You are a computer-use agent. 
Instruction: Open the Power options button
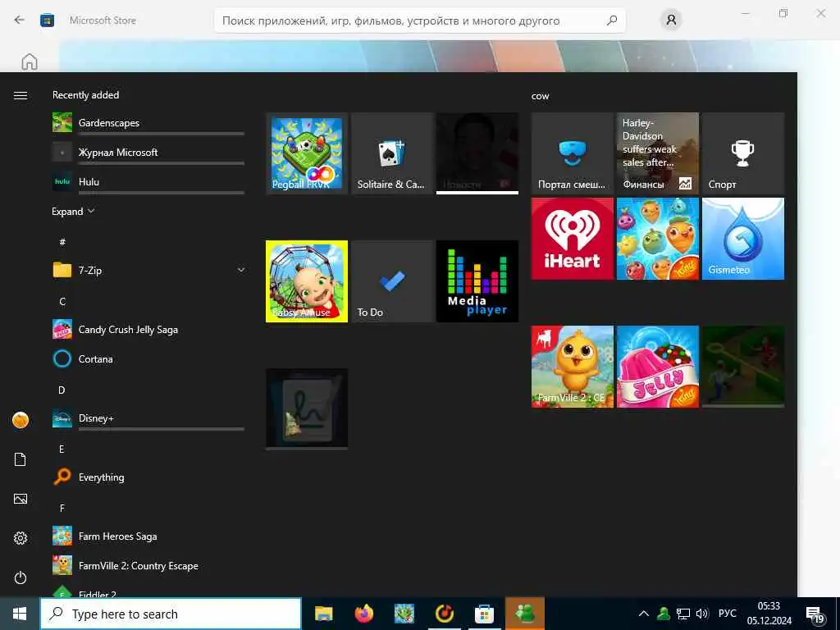pos(21,577)
